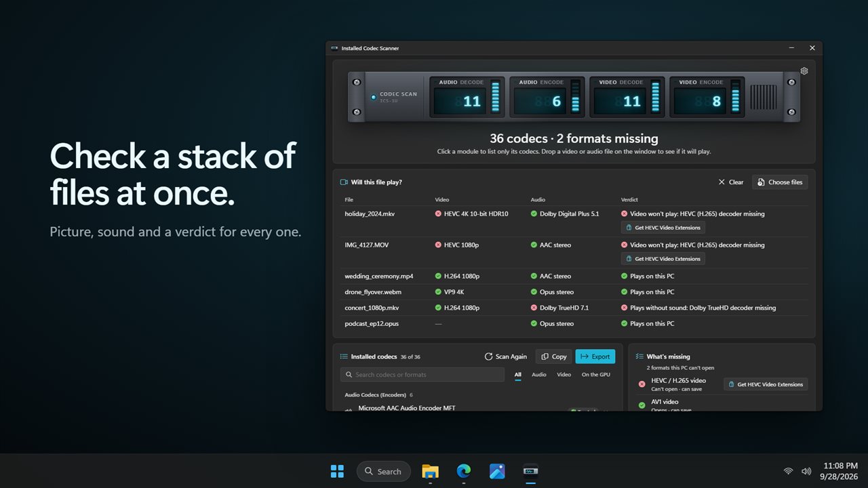The width and height of the screenshot is (868, 488).
Task: Click the file name 'wedding_ceremony.mp4'
Action: [379, 277]
